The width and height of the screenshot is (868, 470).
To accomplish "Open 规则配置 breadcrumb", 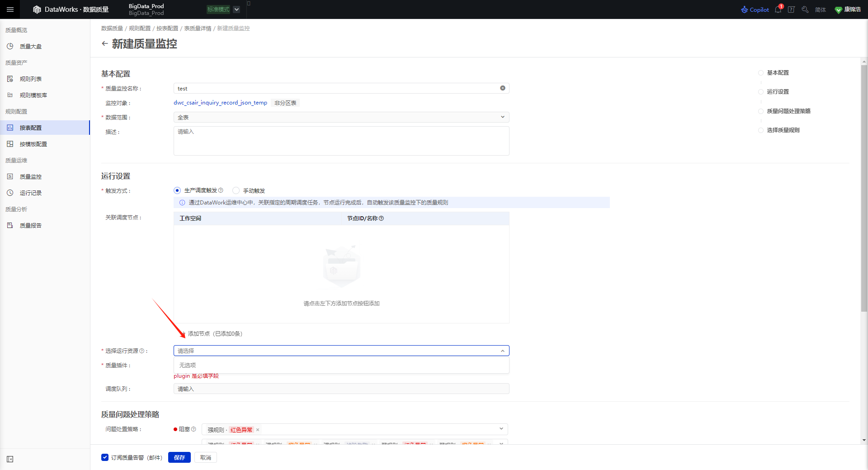I will (x=140, y=28).
